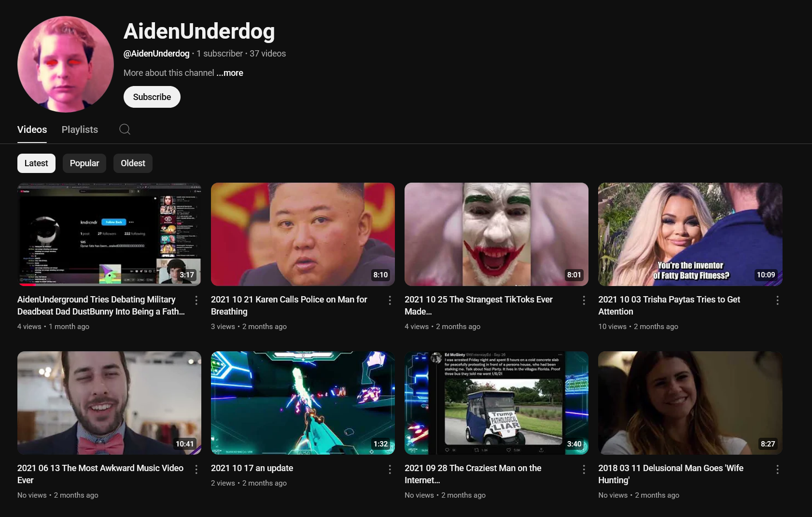Switch to the Videos tab

[32, 129]
